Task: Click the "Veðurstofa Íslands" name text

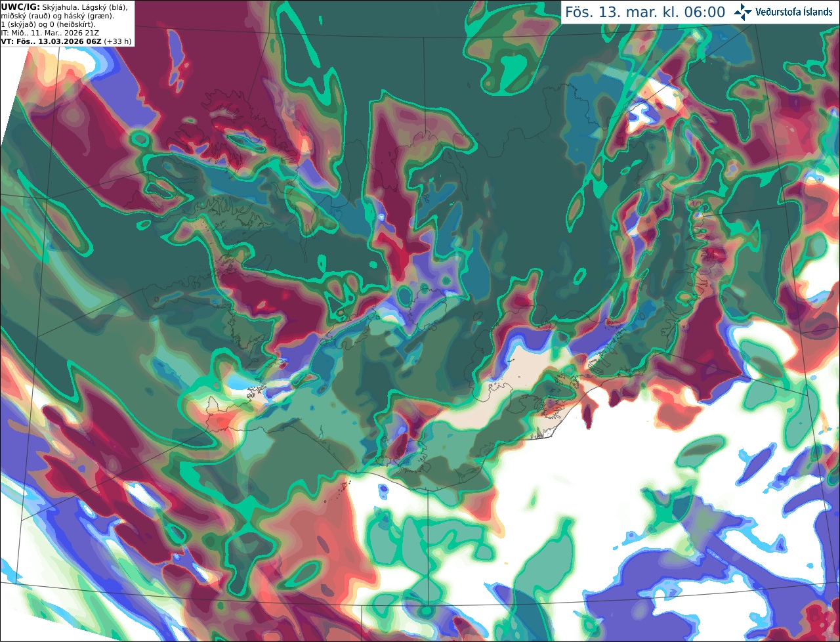Action: (x=794, y=12)
